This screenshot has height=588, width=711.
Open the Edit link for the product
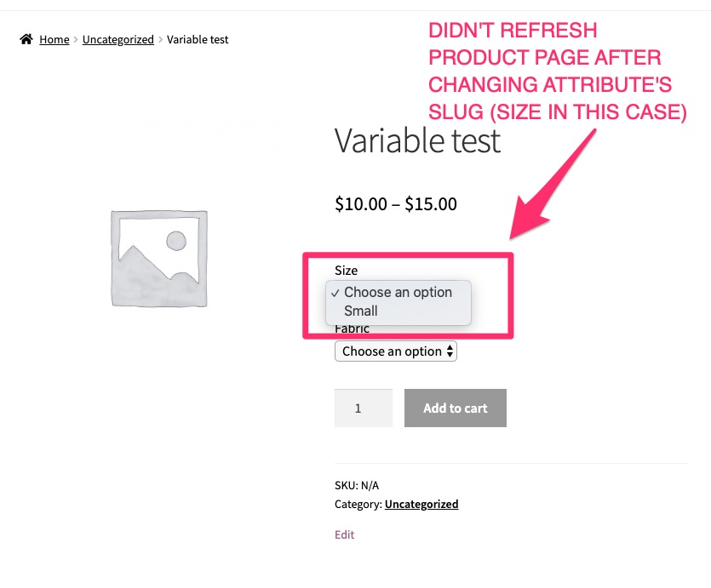pos(344,534)
